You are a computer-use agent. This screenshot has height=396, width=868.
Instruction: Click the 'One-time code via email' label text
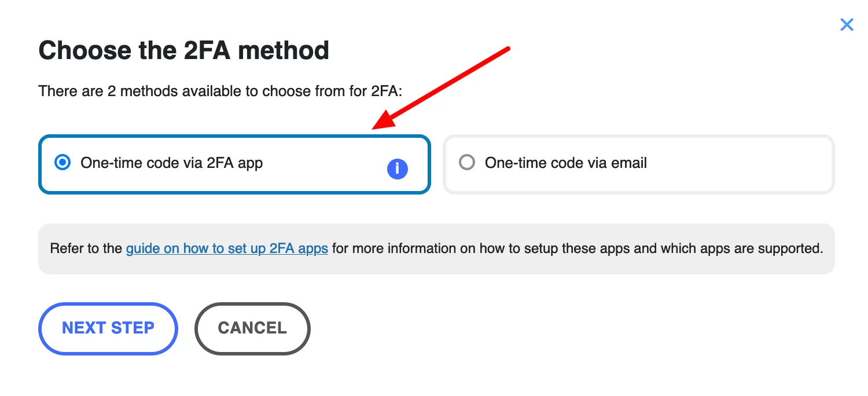tap(566, 163)
